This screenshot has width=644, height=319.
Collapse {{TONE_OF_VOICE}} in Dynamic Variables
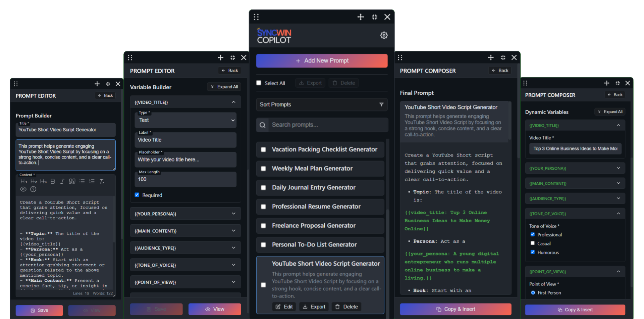click(x=575, y=214)
